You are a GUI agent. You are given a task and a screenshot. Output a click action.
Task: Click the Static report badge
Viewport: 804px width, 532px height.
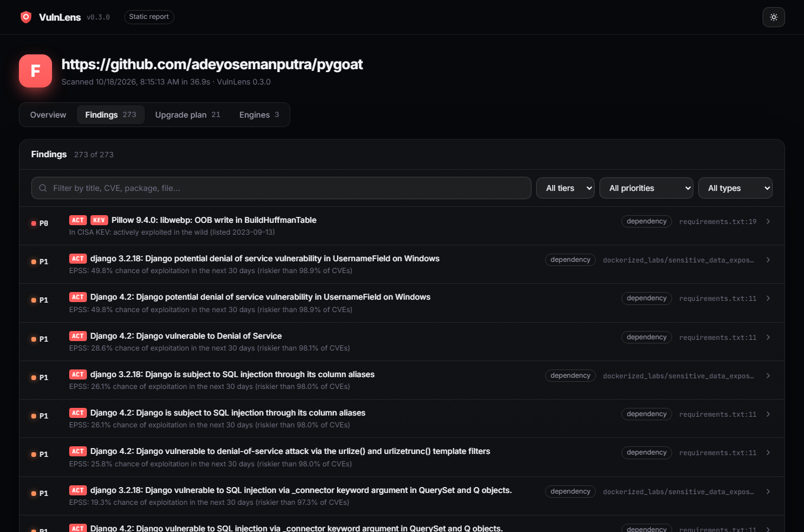[x=149, y=17]
